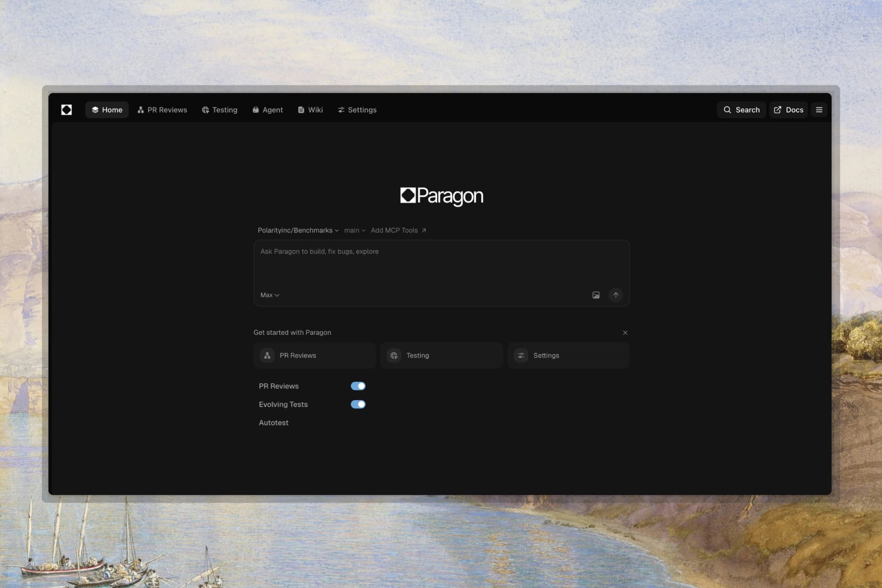This screenshot has width=882, height=588.
Task: Click the Get started with Paragon heading
Action: tap(292, 333)
